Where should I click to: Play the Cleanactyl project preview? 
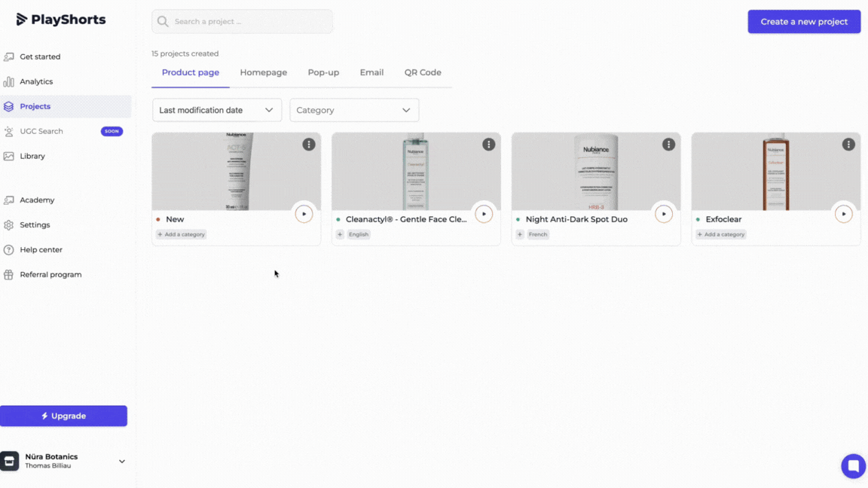[x=484, y=214]
